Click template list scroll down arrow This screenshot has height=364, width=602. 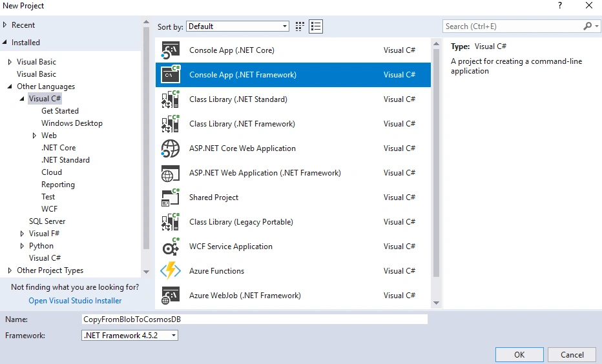(x=436, y=303)
